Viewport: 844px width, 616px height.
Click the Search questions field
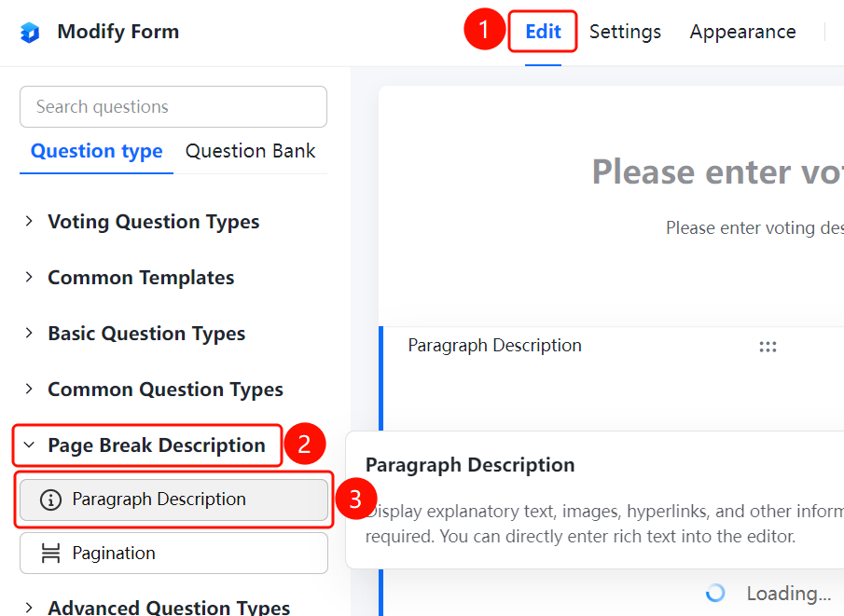(173, 106)
